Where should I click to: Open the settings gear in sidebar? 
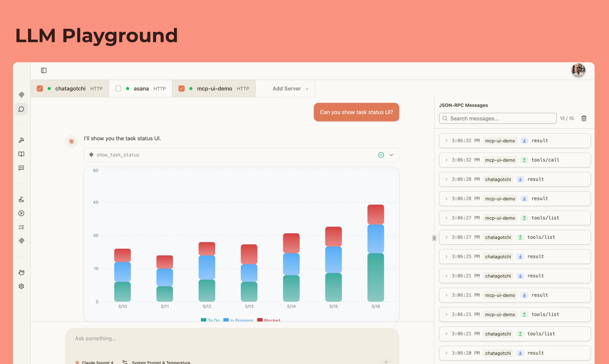pos(21,286)
